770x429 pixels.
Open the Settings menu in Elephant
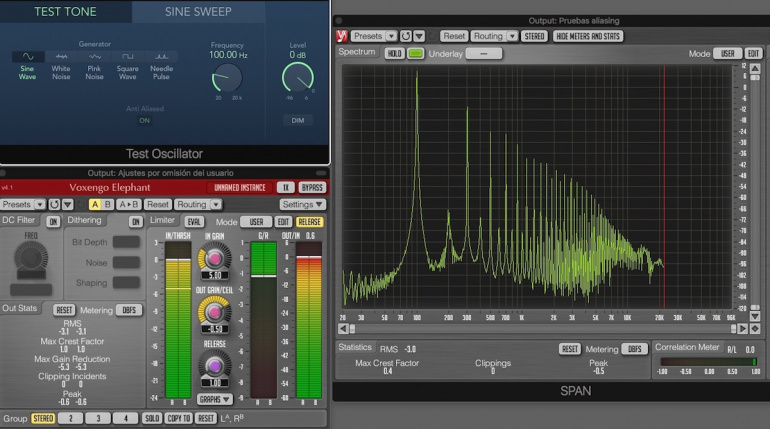tap(302, 204)
